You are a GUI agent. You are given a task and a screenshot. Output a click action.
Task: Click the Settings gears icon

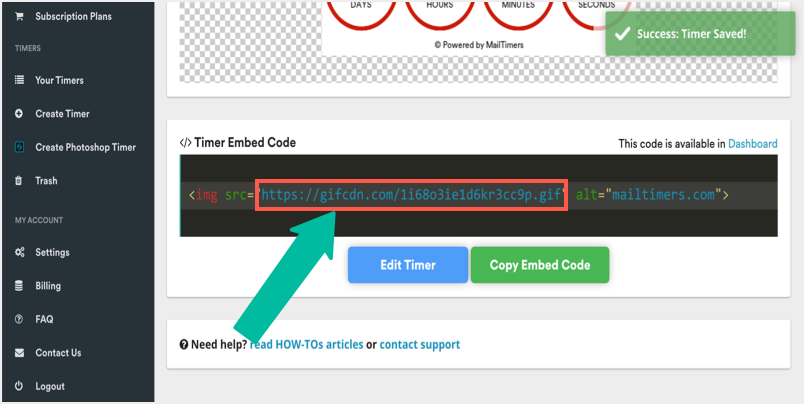(x=19, y=252)
